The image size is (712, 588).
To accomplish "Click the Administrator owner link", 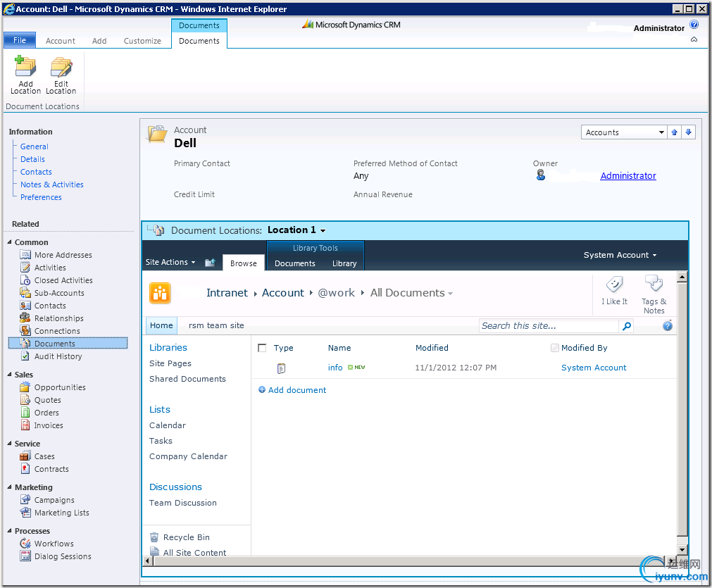I will [628, 176].
